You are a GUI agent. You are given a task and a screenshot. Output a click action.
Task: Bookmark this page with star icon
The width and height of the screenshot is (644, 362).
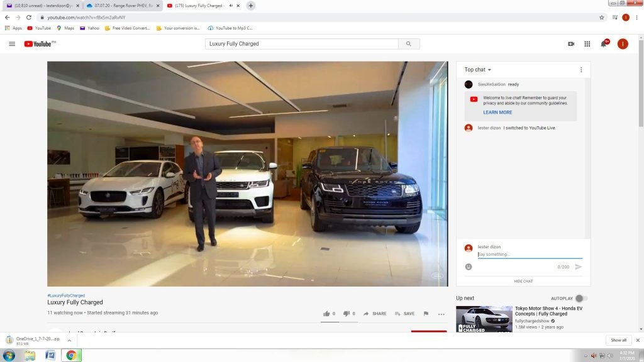click(601, 18)
